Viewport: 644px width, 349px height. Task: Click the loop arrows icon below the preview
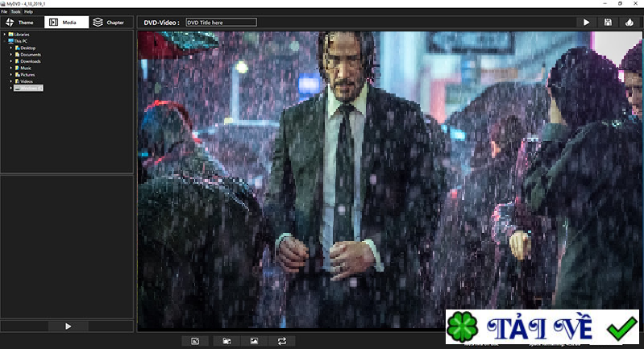point(282,341)
